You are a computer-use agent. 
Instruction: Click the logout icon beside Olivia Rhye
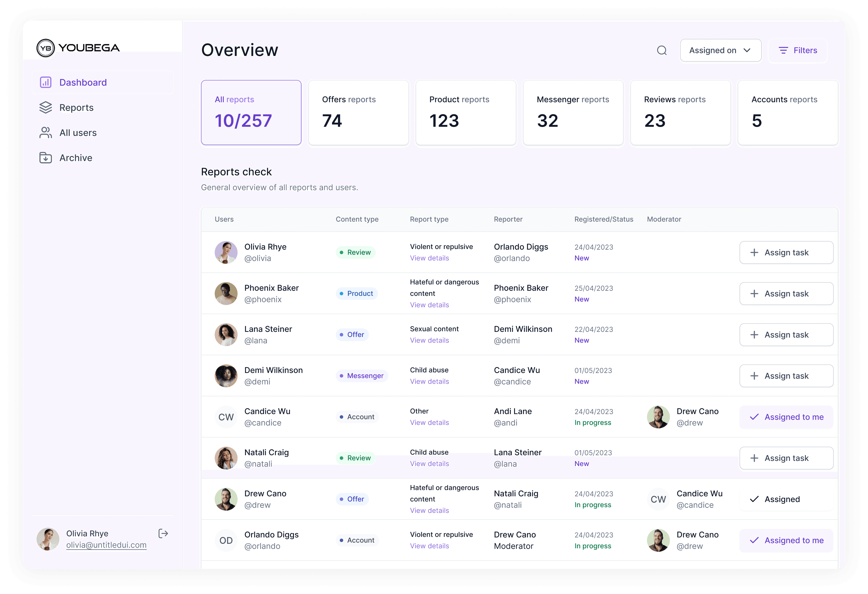(x=163, y=533)
